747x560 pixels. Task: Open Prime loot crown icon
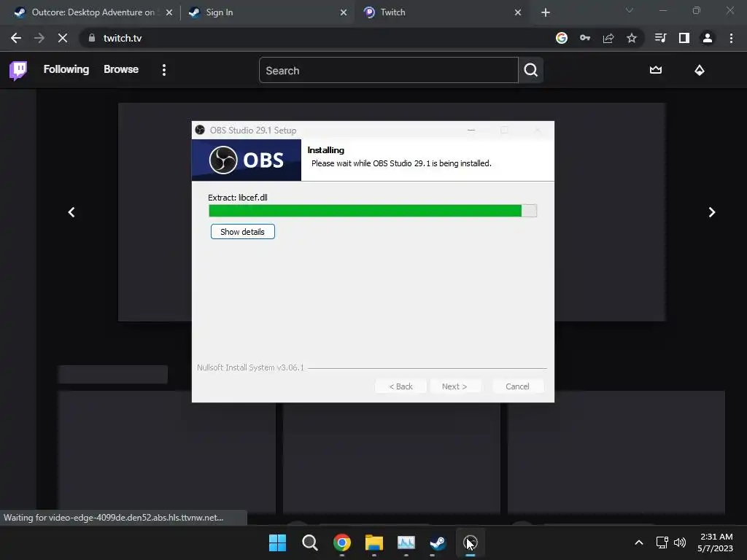(x=656, y=70)
